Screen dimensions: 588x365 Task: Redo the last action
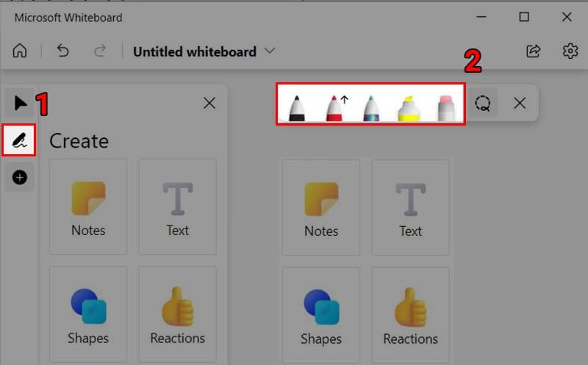pos(100,51)
